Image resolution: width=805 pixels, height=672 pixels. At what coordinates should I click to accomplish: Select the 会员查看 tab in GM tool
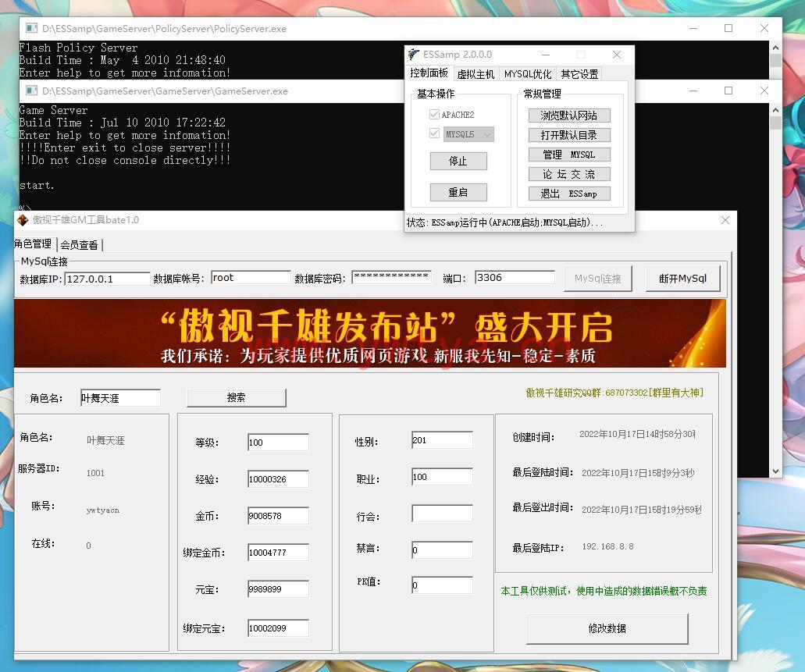pos(79,245)
